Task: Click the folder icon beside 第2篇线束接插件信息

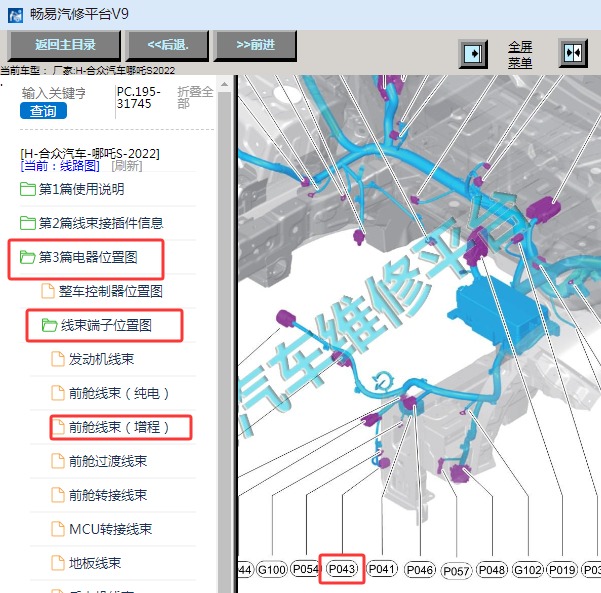Action: pyautogui.click(x=28, y=223)
